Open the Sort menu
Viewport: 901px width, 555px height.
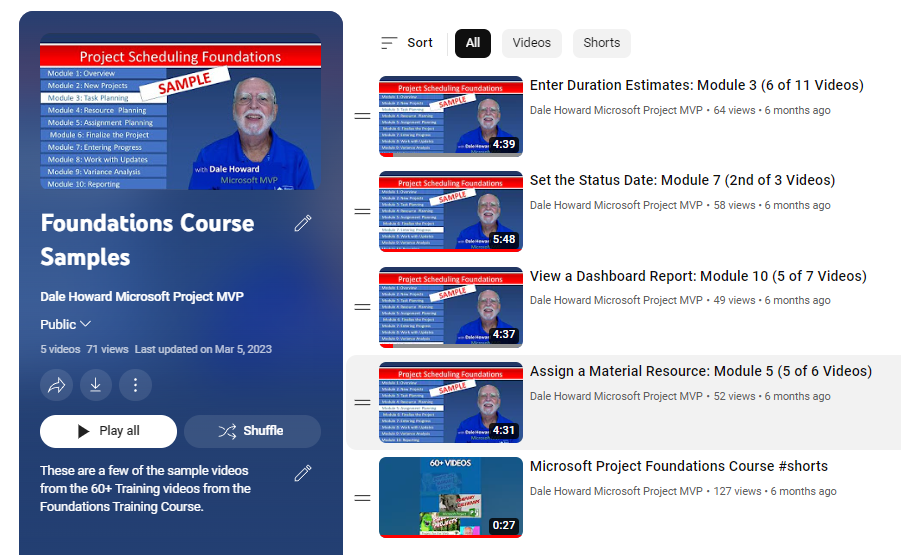pyautogui.click(x=407, y=43)
